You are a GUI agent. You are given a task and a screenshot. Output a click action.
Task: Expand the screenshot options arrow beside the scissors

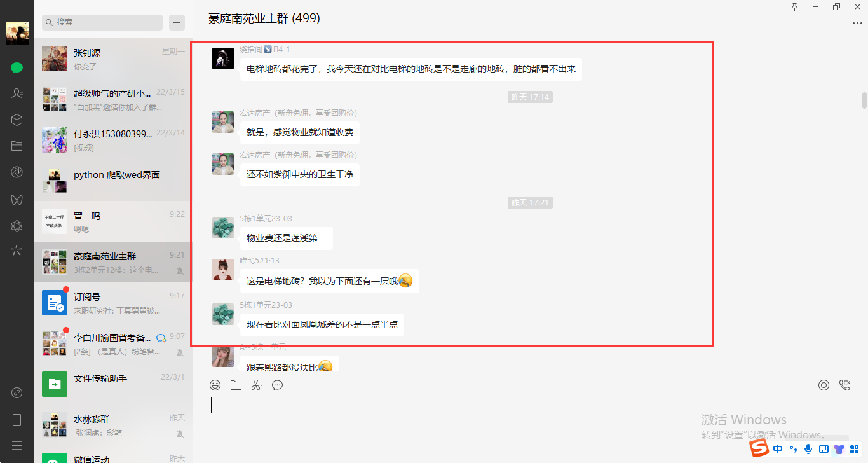[x=261, y=386]
